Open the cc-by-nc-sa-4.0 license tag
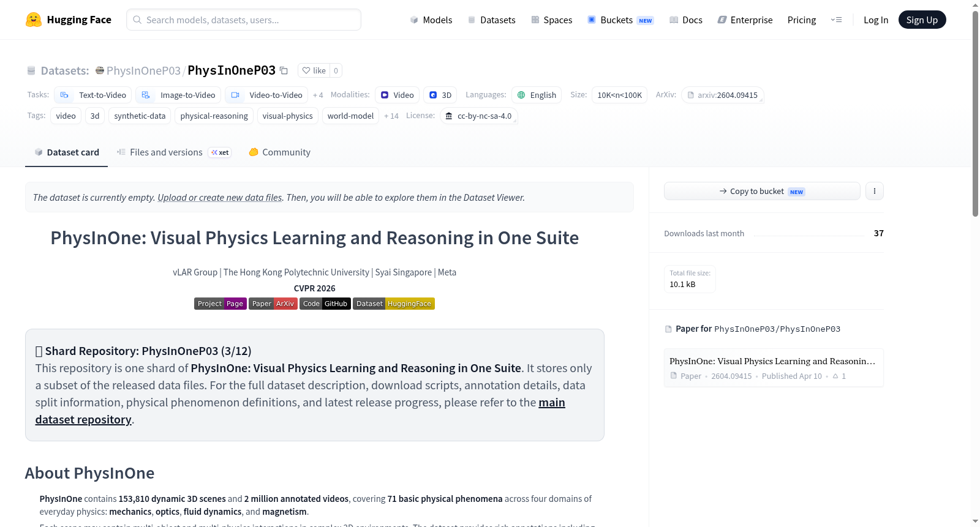The width and height of the screenshot is (980, 527). point(478,116)
